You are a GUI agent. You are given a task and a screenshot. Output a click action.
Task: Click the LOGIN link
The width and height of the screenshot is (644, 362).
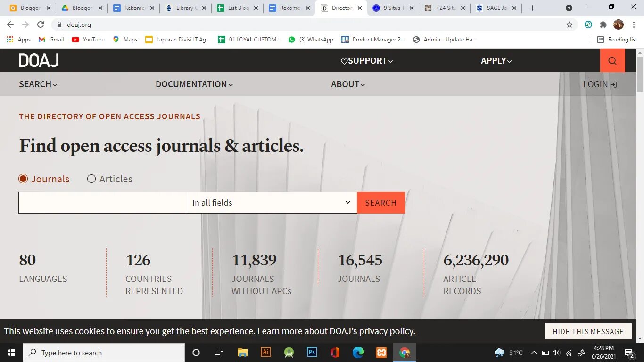point(600,84)
